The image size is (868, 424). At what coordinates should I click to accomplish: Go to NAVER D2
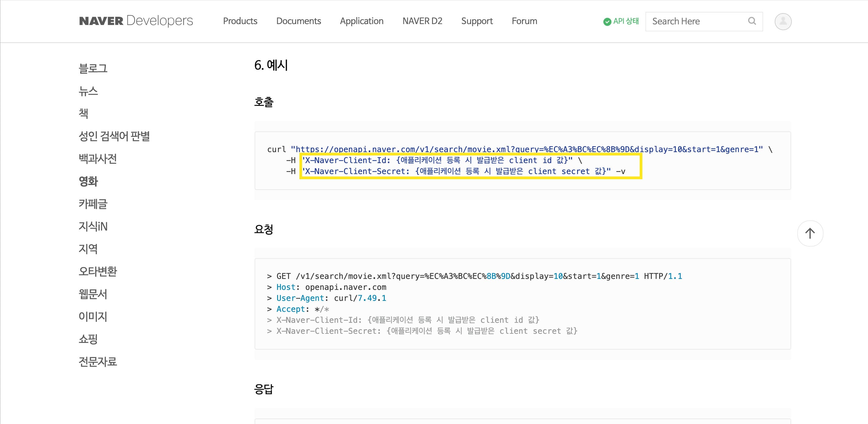click(x=422, y=21)
